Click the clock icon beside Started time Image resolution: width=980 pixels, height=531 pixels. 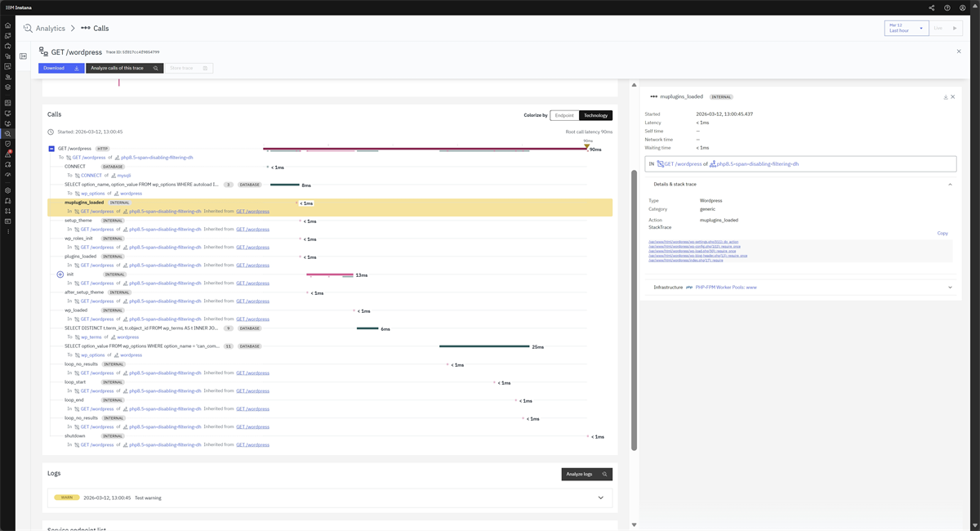pyautogui.click(x=51, y=132)
